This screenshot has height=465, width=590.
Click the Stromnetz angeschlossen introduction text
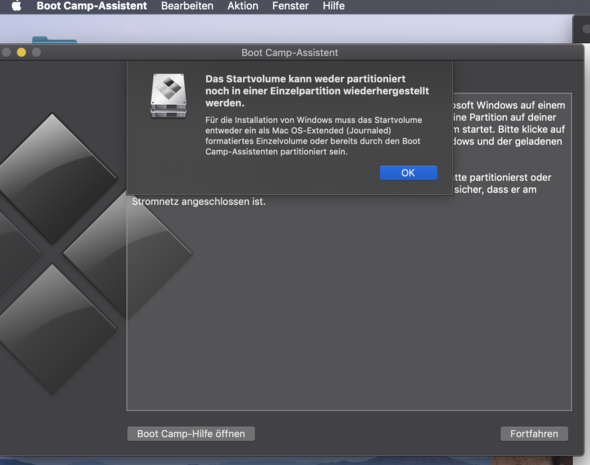click(199, 202)
